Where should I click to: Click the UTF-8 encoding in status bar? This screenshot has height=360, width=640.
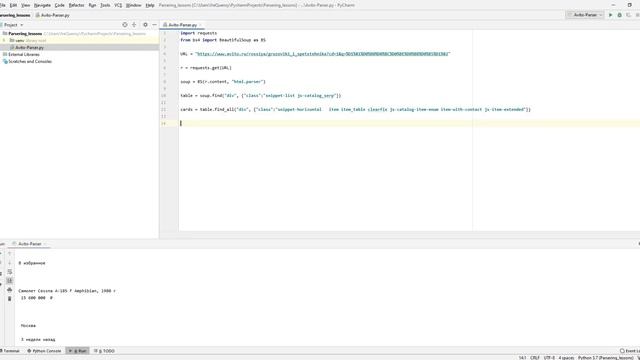click(549, 358)
